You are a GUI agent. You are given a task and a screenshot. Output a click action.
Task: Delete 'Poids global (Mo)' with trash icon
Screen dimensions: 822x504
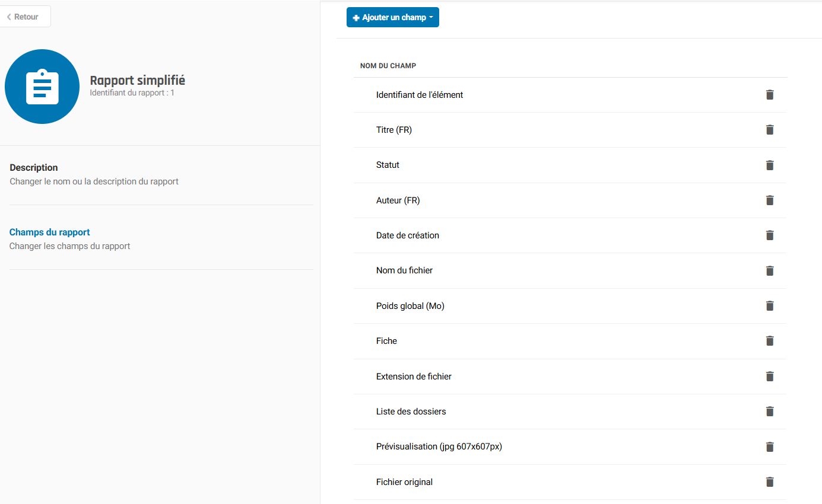[x=770, y=306]
